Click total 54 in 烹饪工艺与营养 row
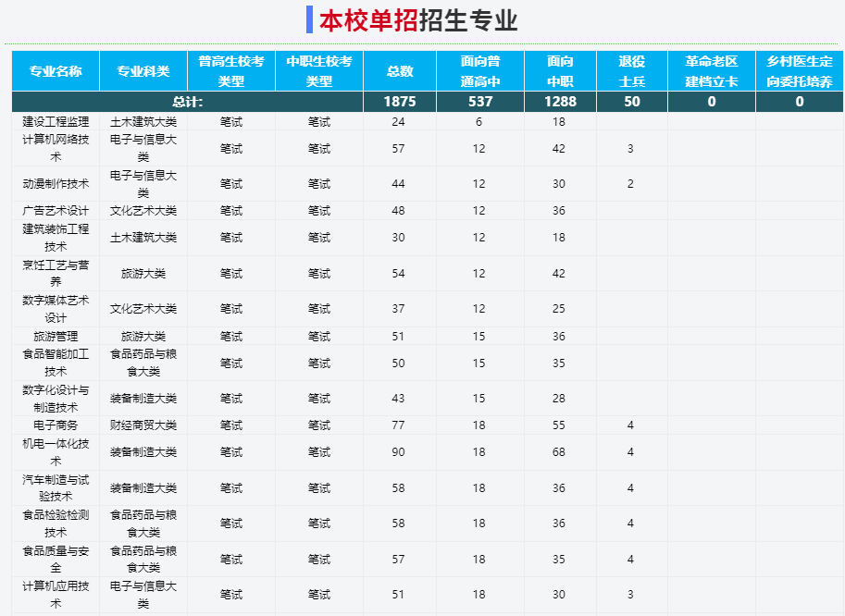845x616 pixels. (x=398, y=273)
